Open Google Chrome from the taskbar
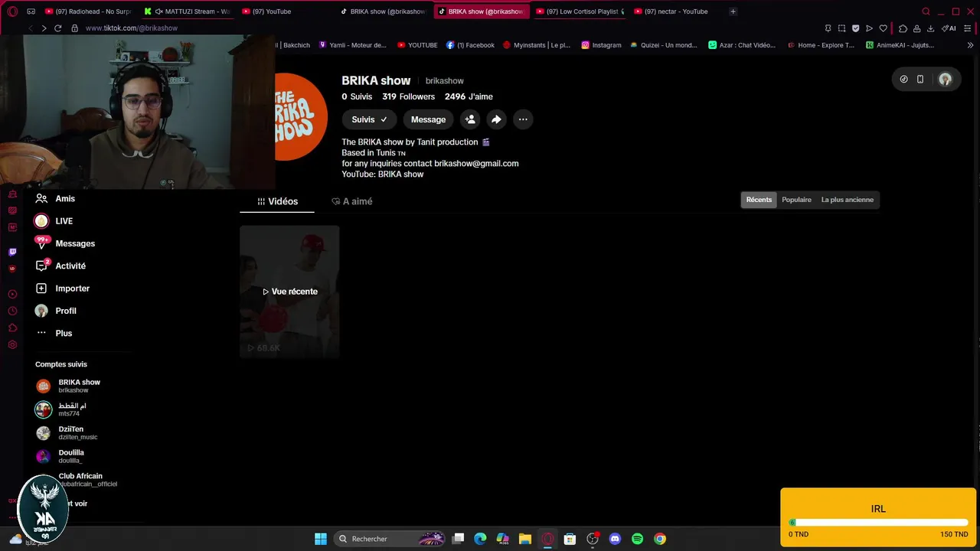 point(660,539)
